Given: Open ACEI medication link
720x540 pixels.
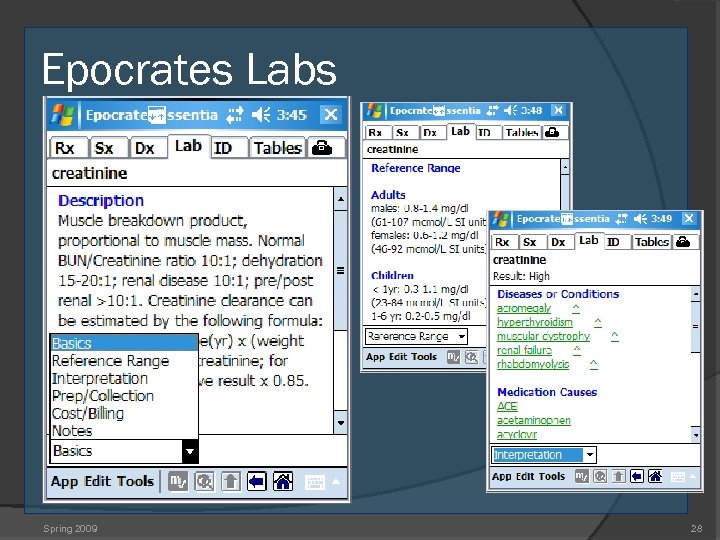Looking at the screenshot, I should click(507, 406).
